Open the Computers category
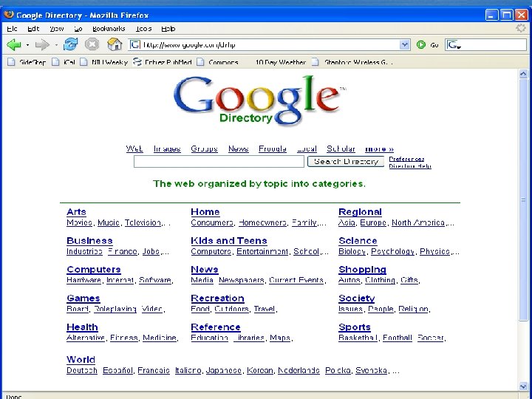Screen dimensions: 532x399 tap(94, 270)
